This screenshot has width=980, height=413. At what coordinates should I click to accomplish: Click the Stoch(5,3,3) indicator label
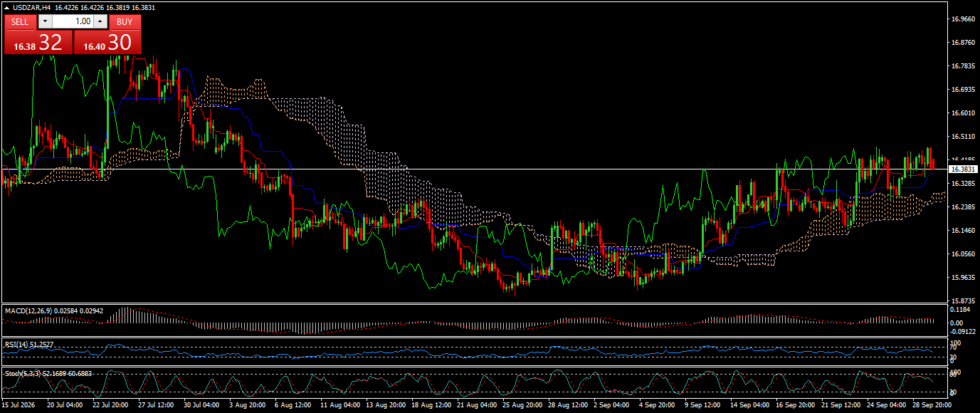point(23,373)
